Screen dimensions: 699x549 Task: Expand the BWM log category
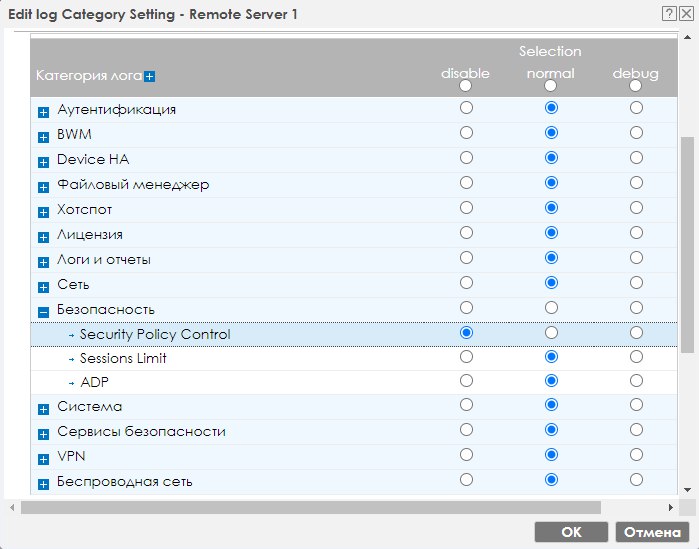pyautogui.click(x=43, y=136)
